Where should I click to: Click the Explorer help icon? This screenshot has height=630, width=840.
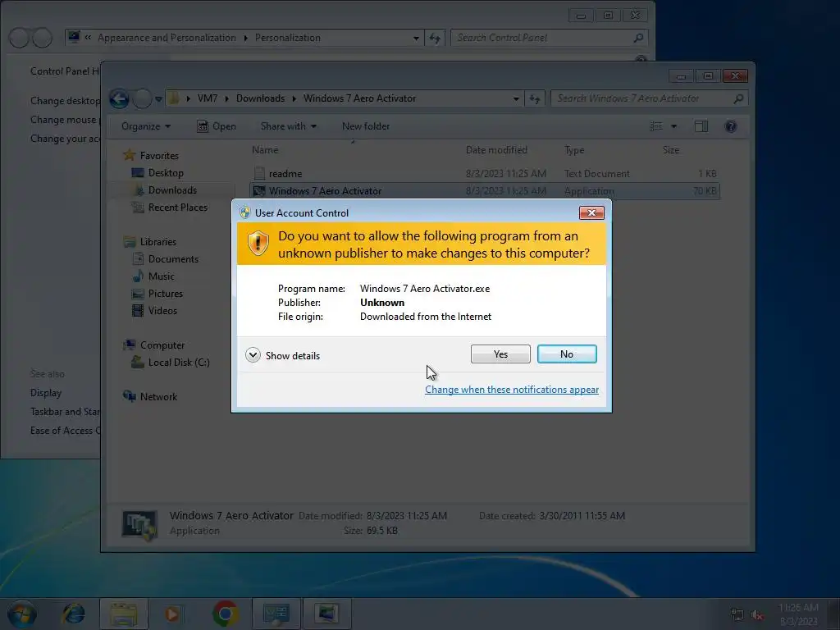(731, 126)
